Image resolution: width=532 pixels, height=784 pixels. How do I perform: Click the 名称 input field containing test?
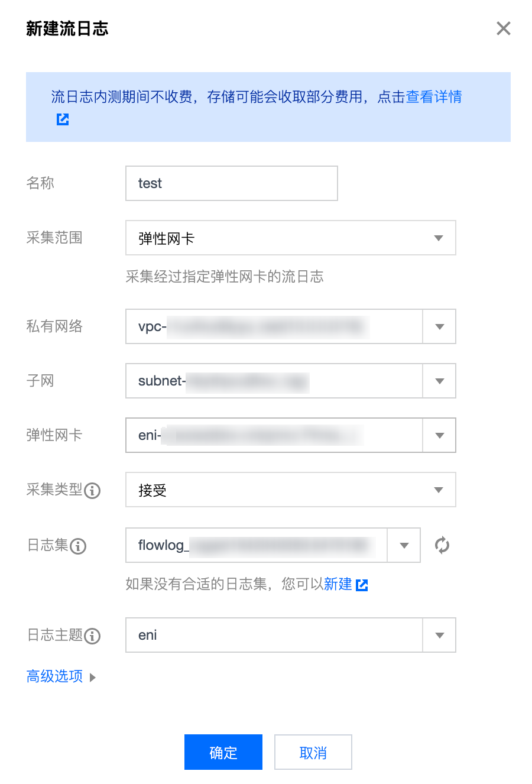pyautogui.click(x=232, y=183)
